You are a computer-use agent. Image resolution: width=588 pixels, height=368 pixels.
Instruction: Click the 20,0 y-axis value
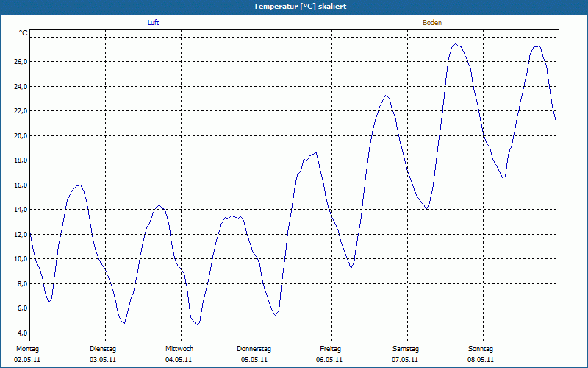pos(21,135)
